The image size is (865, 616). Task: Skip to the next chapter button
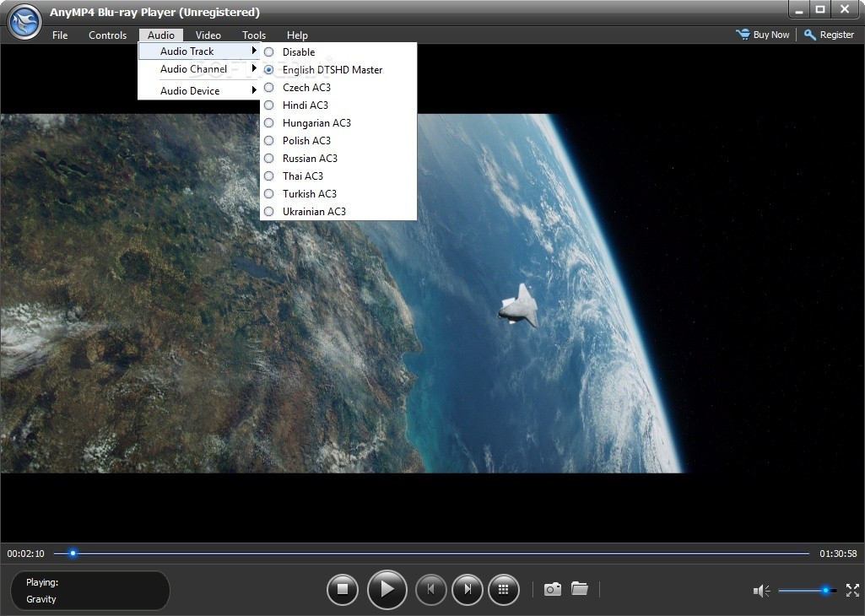(468, 590)
